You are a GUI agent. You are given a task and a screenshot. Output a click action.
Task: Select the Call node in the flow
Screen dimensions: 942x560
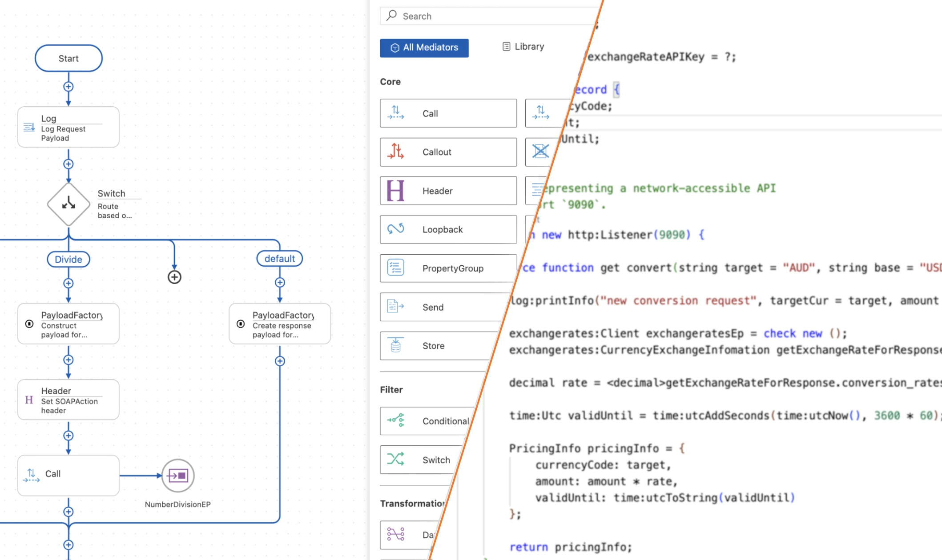(68, 475)
